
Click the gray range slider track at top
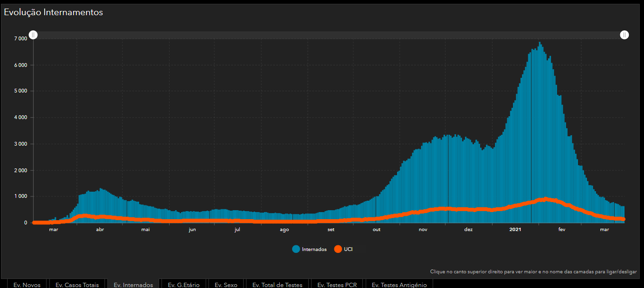(328, 35)
